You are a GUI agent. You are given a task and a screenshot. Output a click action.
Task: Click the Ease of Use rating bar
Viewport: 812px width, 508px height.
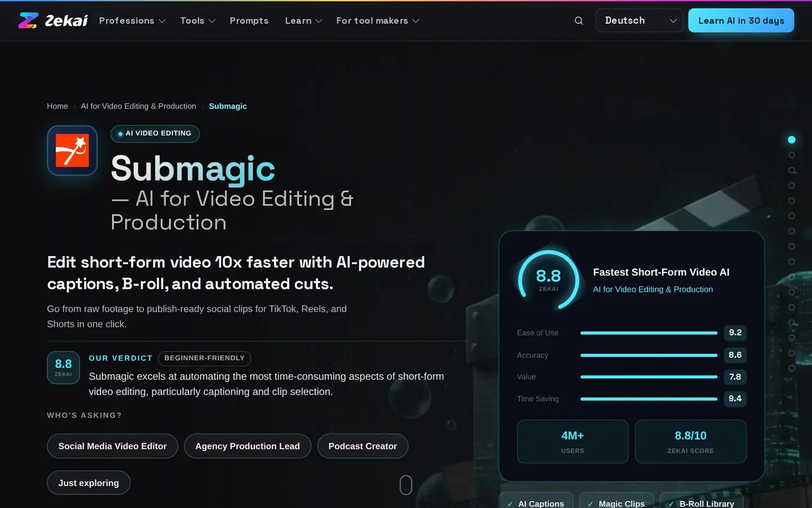[x=648, y=333]
